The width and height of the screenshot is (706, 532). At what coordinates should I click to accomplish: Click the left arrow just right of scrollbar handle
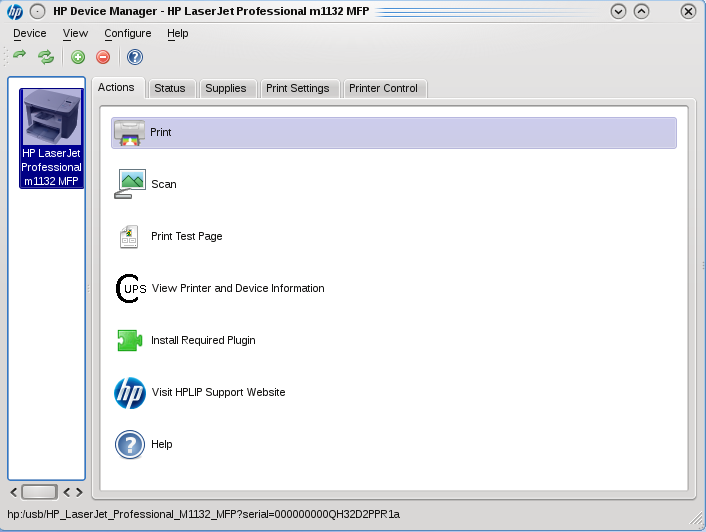click(x=67, y=492)
